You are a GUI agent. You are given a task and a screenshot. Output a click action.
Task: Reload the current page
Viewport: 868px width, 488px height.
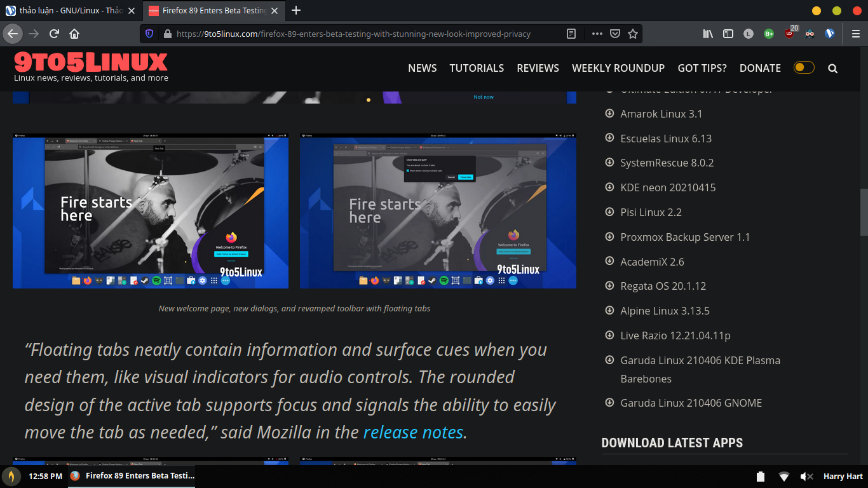[x=55, y=34]
